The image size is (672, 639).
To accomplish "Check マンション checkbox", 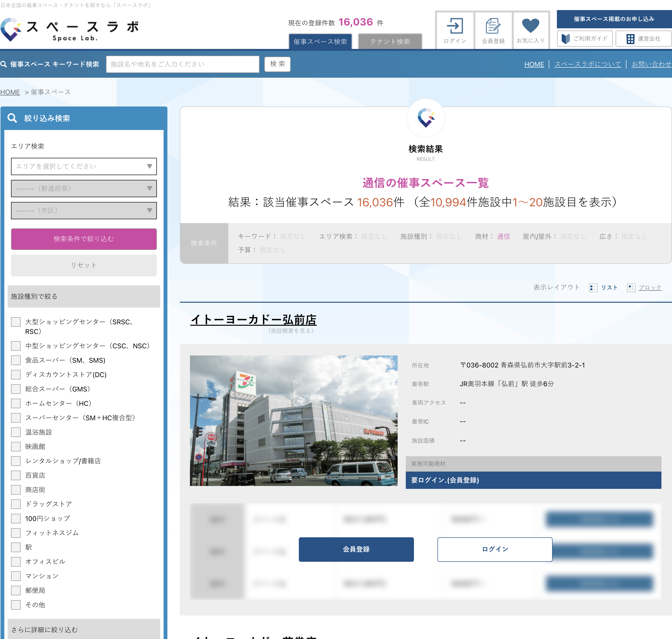I will point(16,576).
